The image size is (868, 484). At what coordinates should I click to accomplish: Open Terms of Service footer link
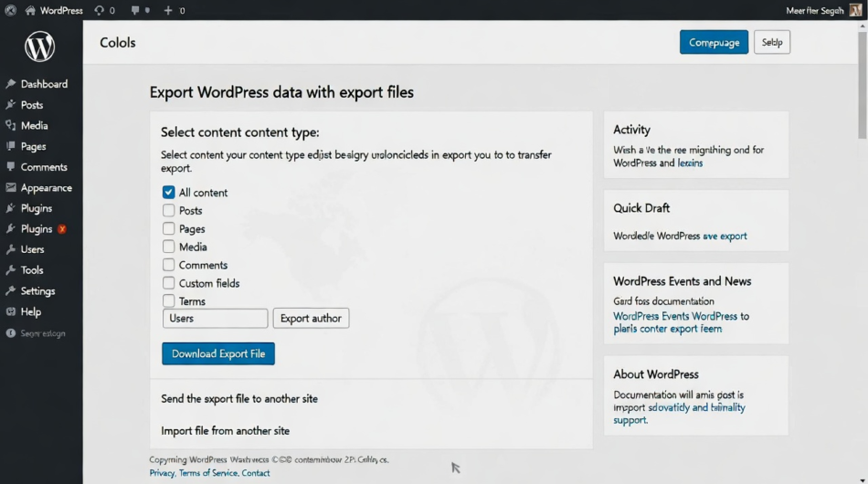tap(208, 473)
